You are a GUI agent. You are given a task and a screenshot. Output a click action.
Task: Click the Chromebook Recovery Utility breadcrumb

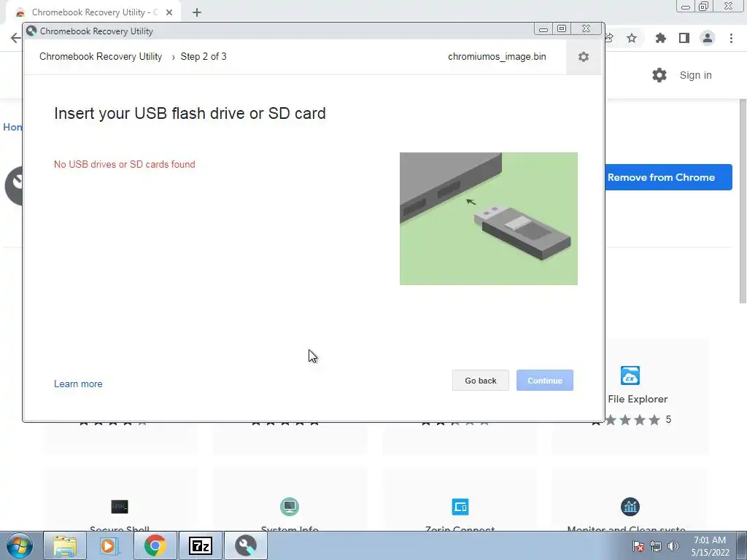[x=101, y=57]
